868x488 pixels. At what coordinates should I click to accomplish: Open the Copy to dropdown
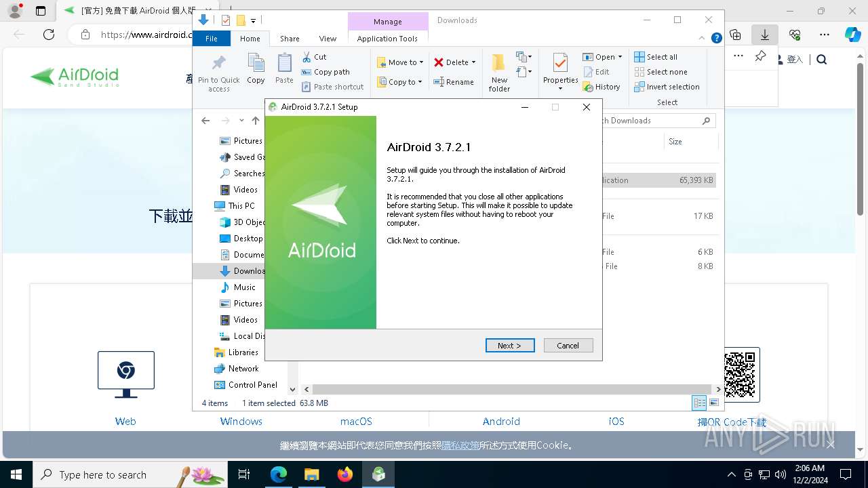click(x=399, y=82)
